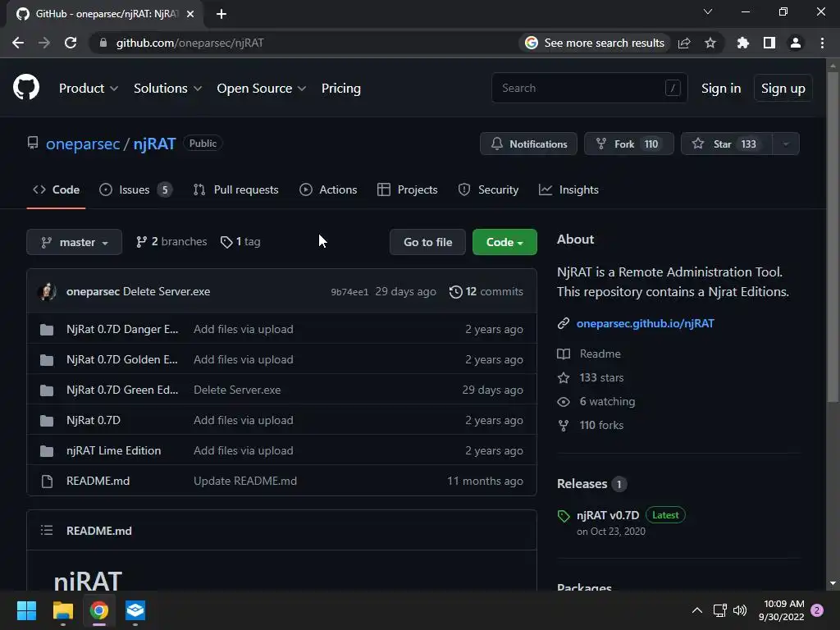
Task: Switch to the Issues tab
Action: pos(135,189)
